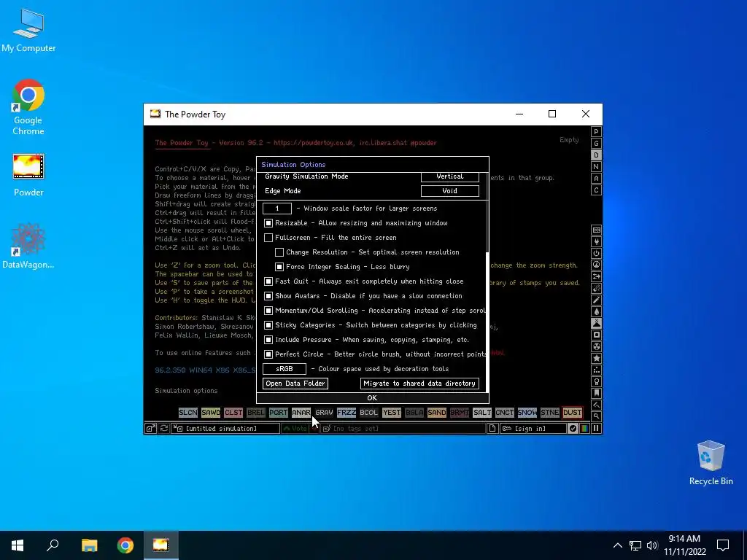The height and width of the screenshot is (560, 747).
Task: Select the SAND element swatch
Action: [x=437, y=413]
